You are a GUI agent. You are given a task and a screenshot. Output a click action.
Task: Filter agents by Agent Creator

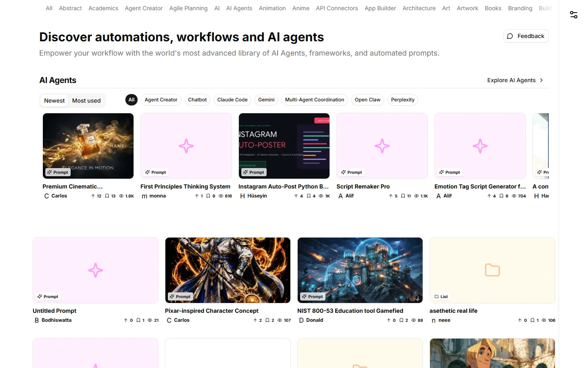point(161,100)
